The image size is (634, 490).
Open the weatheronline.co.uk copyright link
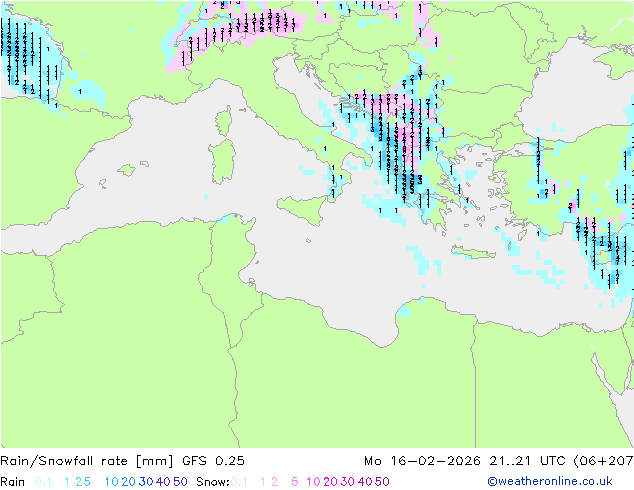tap(550, 481)
